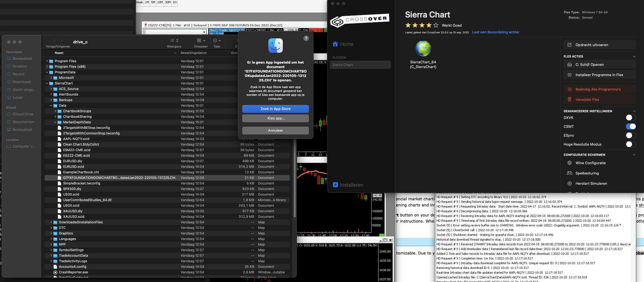Select the SimpleBracket.twconfig file row

[x=167, y=183]
